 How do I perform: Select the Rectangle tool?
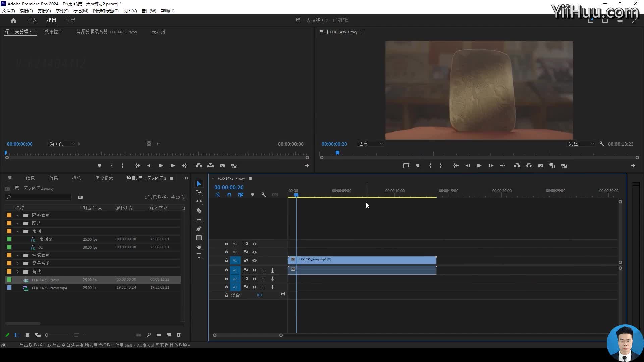199,238
